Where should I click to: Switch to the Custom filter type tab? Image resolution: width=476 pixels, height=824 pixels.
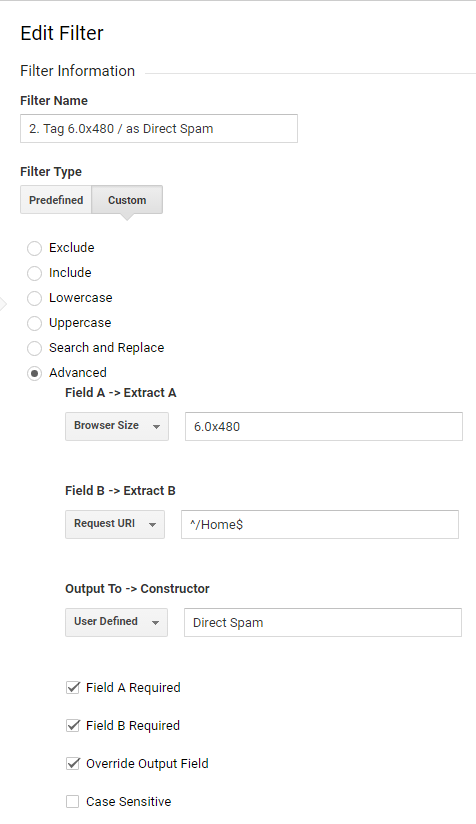point(127,200)
